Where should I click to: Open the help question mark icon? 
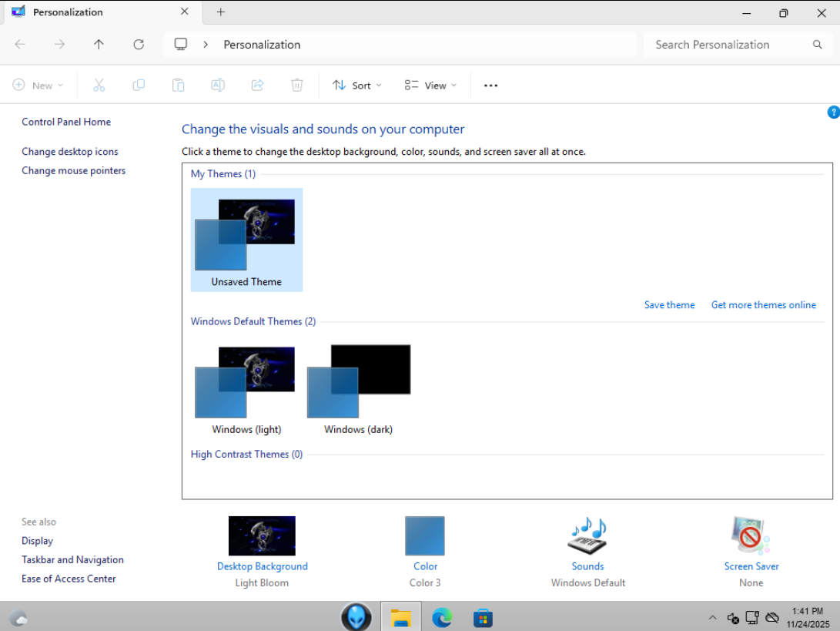click(x=833, y=112)
